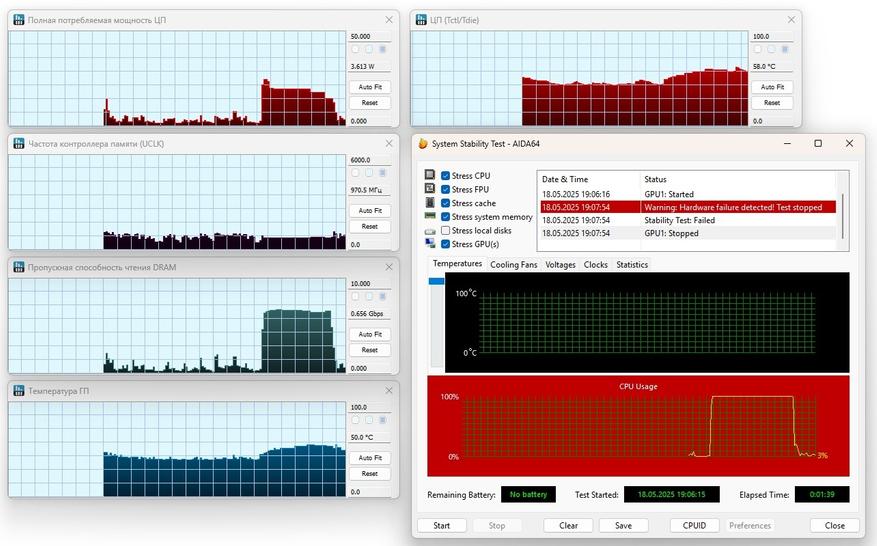This screenshot has height=546, width=877.
Task: Switch to the Cooling Fans tab
Action: (x=513, y=265)
